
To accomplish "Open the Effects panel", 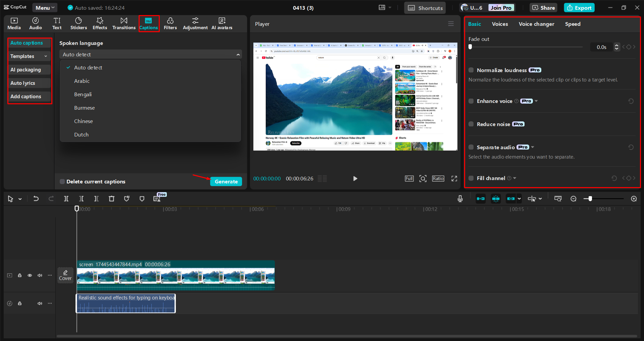I will [100, 23].
